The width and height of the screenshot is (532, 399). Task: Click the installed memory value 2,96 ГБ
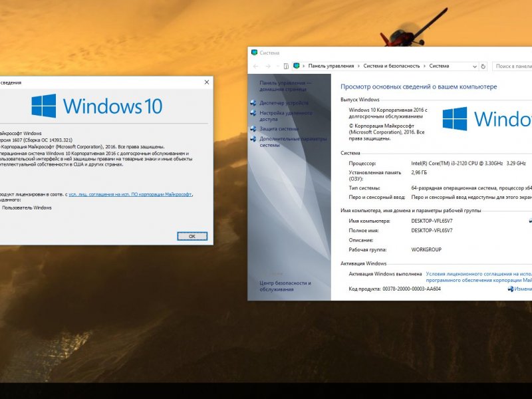click(419, 173)
